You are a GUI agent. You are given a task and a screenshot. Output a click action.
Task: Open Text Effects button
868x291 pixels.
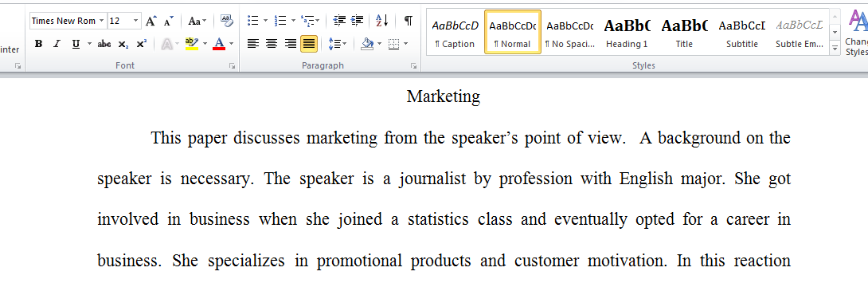coord(166,44)
